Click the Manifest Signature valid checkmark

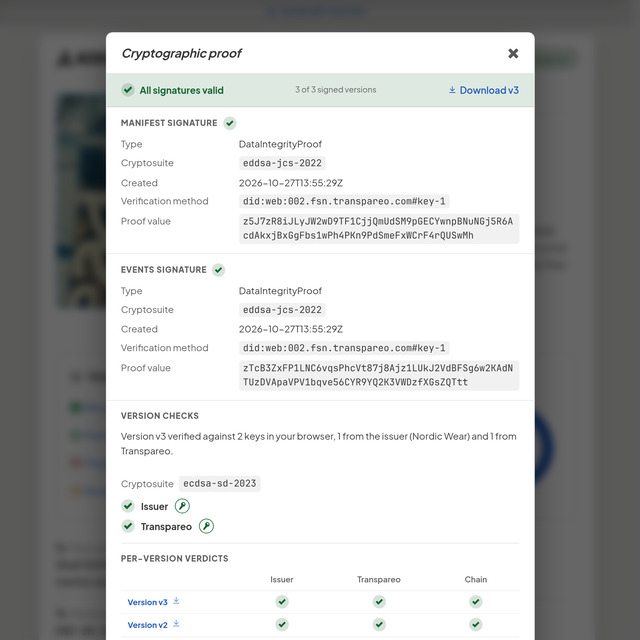[x=230, y=123]
